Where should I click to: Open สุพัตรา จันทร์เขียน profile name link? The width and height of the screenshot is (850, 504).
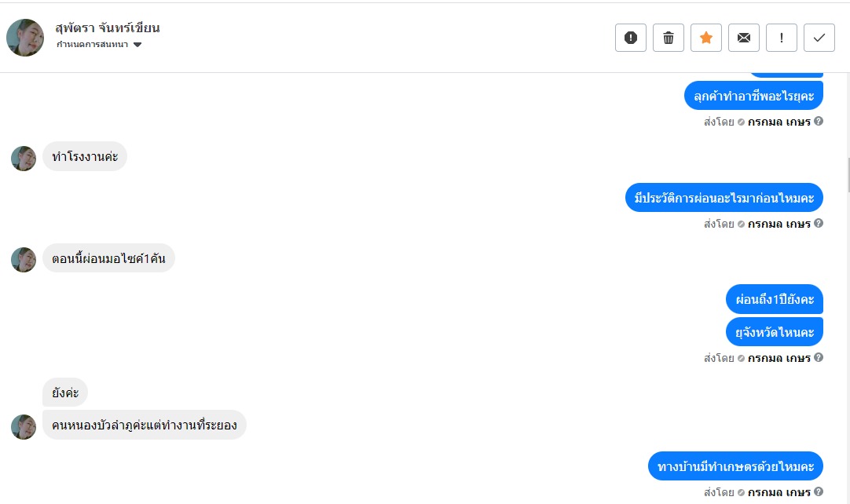[x=108, y=27]
